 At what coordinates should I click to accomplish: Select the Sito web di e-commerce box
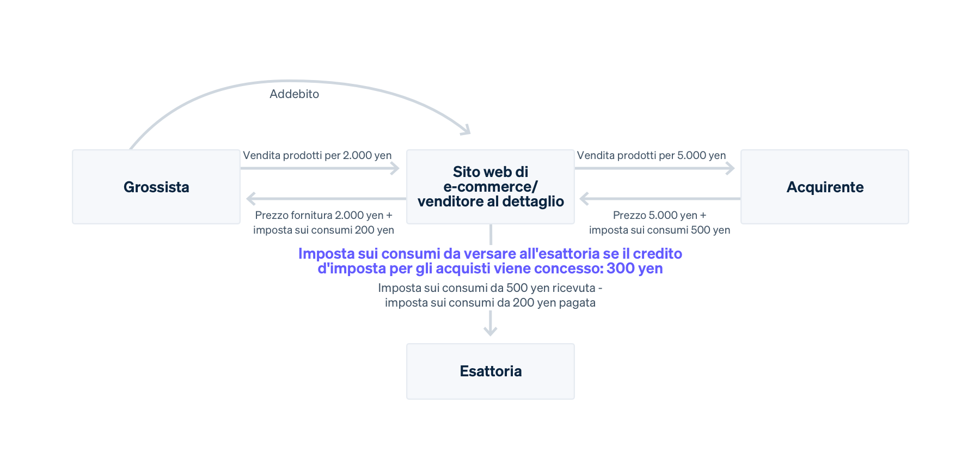(491, 187)
